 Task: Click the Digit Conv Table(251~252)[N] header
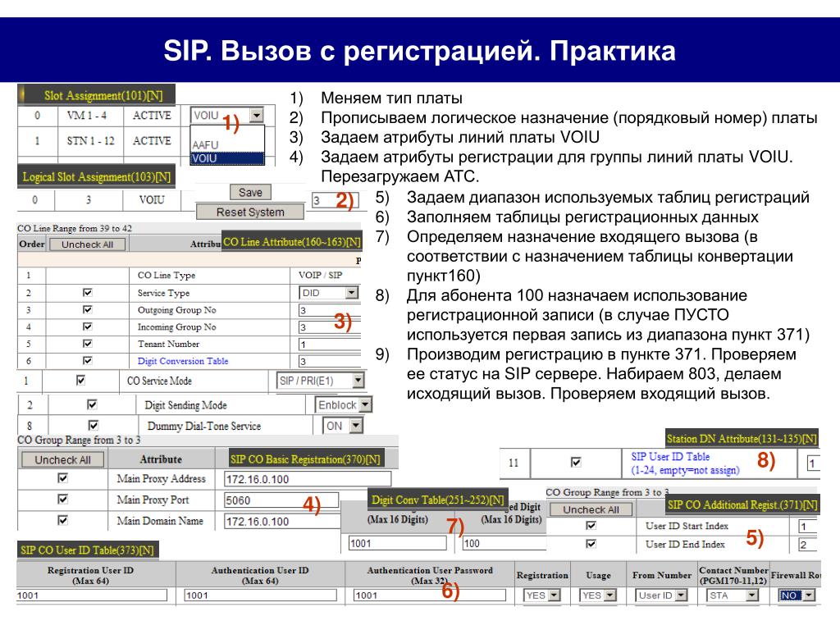click(438, 500)
